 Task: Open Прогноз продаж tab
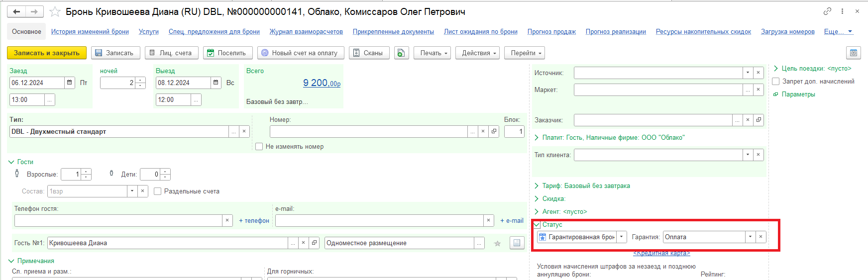(551, 31)
